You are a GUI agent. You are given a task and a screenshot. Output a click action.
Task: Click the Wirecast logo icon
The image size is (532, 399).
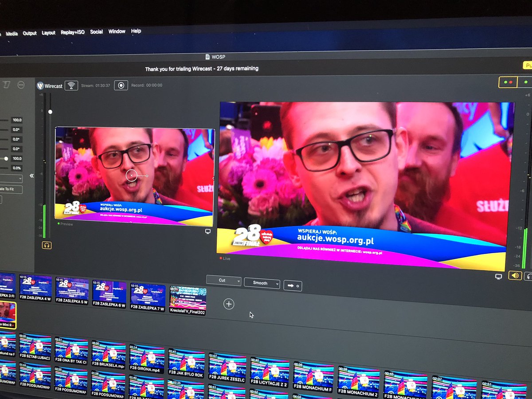click(40, 86)
